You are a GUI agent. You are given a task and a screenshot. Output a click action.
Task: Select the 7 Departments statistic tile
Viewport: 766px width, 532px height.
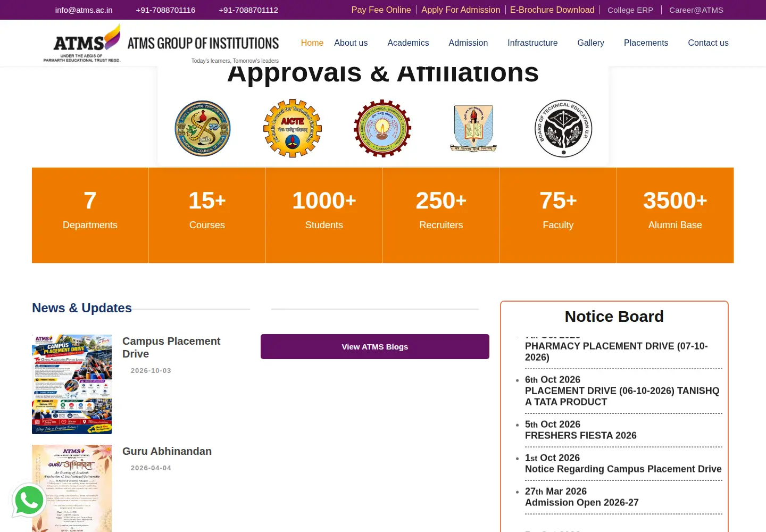click(90, 215)
